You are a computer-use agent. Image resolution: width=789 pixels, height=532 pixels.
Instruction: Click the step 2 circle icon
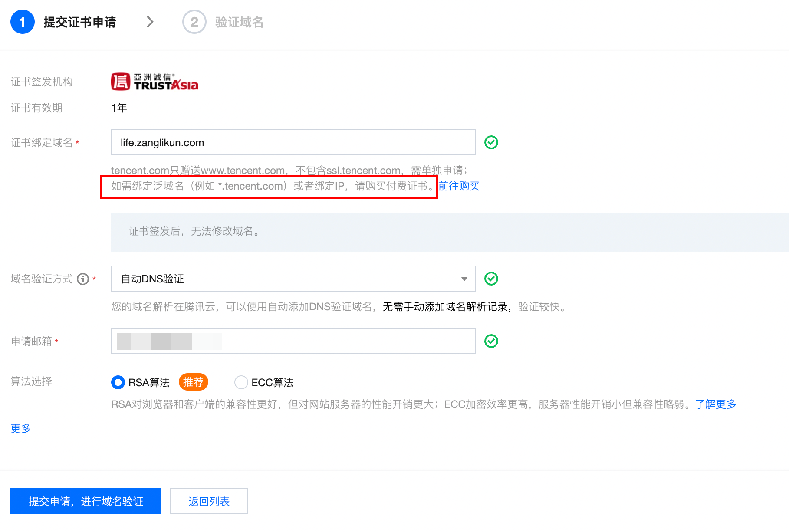194,22
